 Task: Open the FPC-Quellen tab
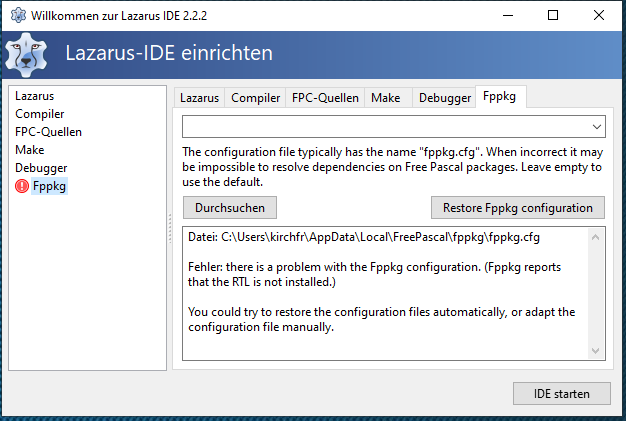point(325,98)
